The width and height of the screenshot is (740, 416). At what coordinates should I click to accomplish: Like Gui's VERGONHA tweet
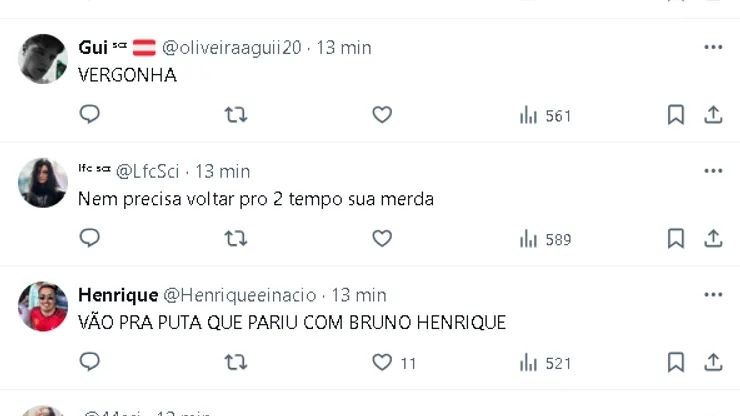pos(382,115)
